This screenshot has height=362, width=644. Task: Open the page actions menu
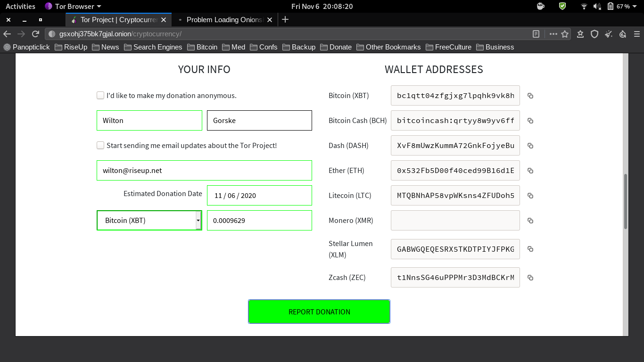553,34
